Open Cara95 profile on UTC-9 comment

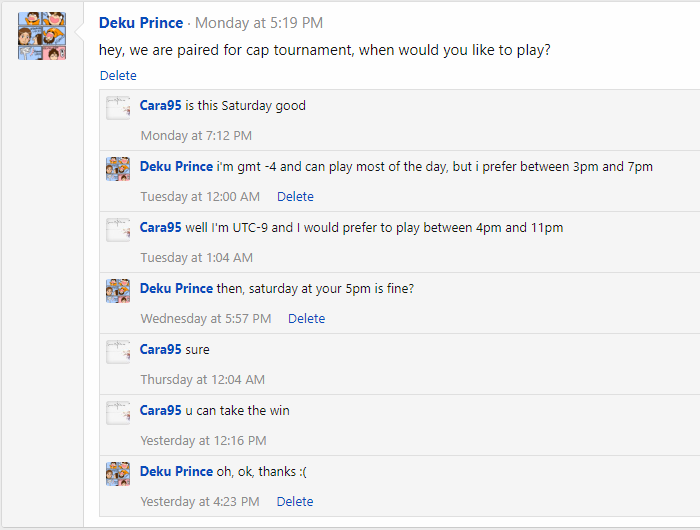pyautogui.click(x=160, y=227)
